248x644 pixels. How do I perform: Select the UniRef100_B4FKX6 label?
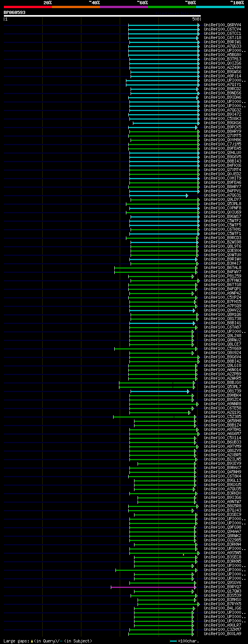[x=222, y=166]
